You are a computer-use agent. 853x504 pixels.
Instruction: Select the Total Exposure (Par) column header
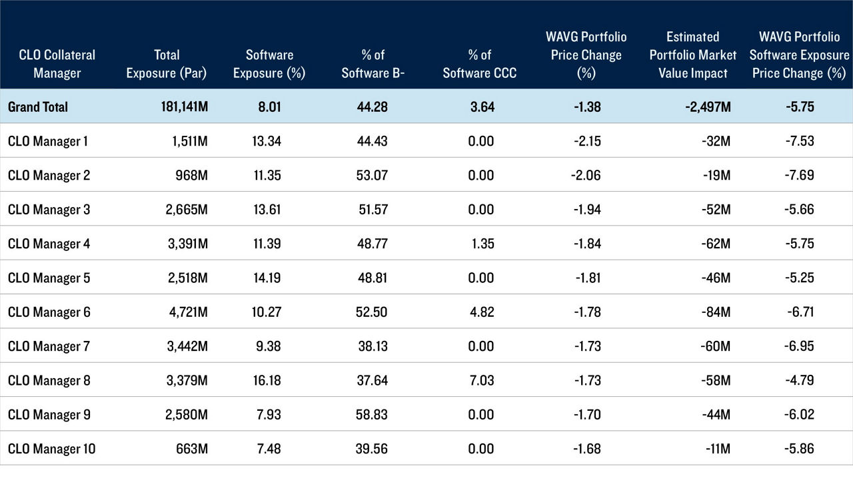(x=167, y=64)
